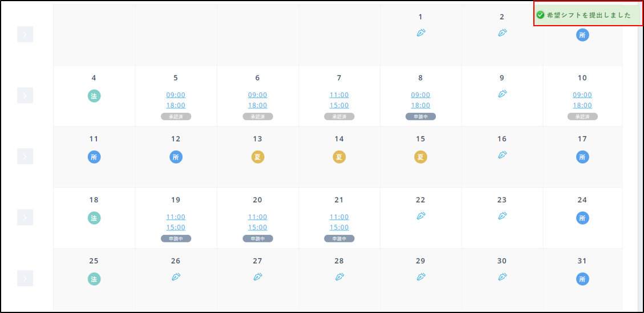Open the 15:00 end time on day 7

tap(339, 105)
